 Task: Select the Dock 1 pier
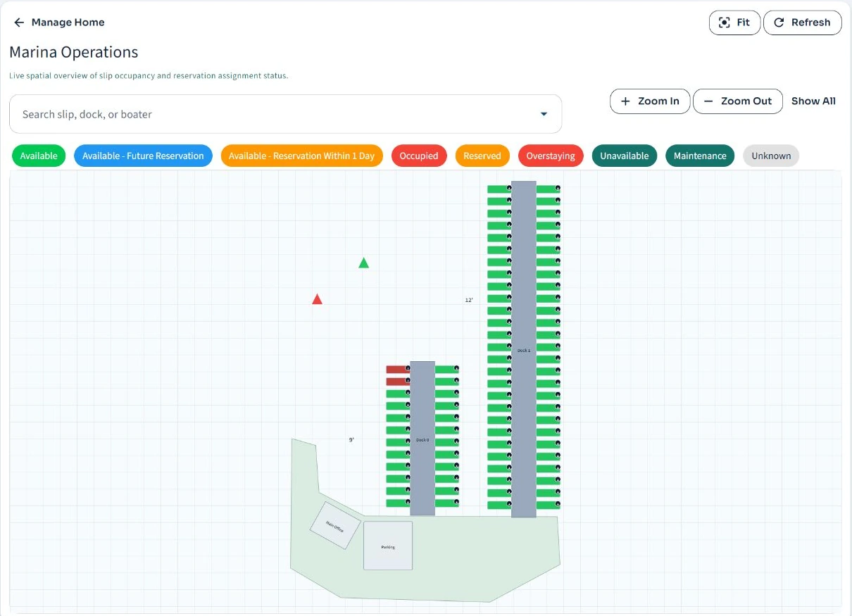pyautogui.click(x=524, y=349)
